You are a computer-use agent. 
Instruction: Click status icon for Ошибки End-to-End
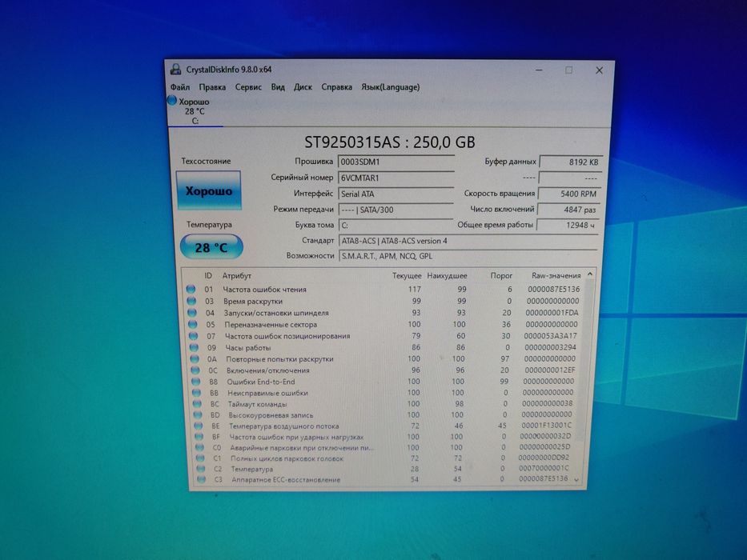pos(196,382)
